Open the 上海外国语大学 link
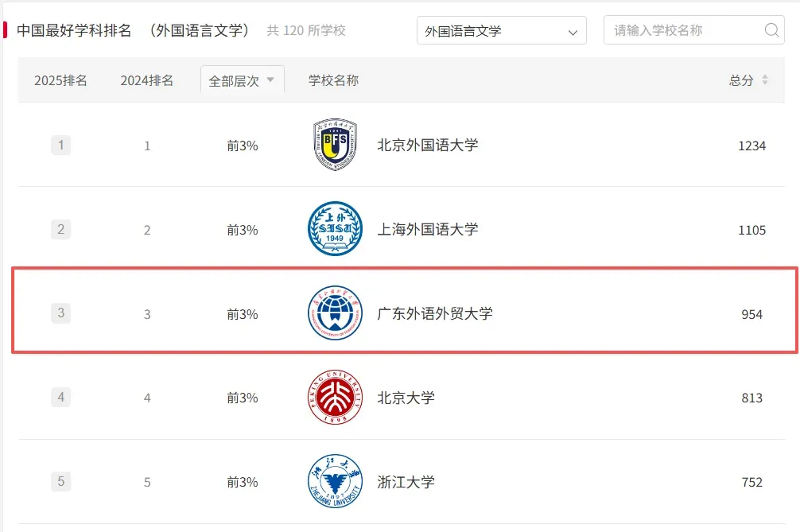The image size is (800, 532). 427,229
